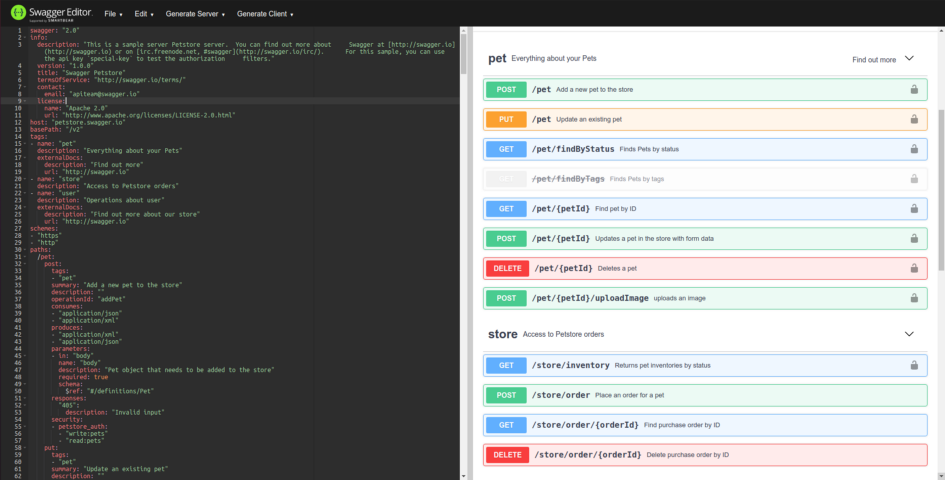Toggle fold arrow on the license line
Viewport: 945px width, 480px height.
point(25,101)
